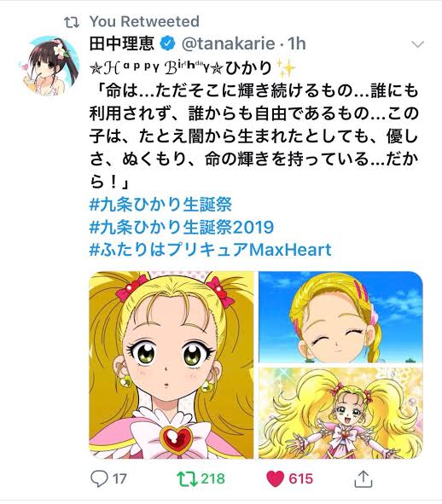Click the tweet's quoted Japanese text body

(254, 136)
